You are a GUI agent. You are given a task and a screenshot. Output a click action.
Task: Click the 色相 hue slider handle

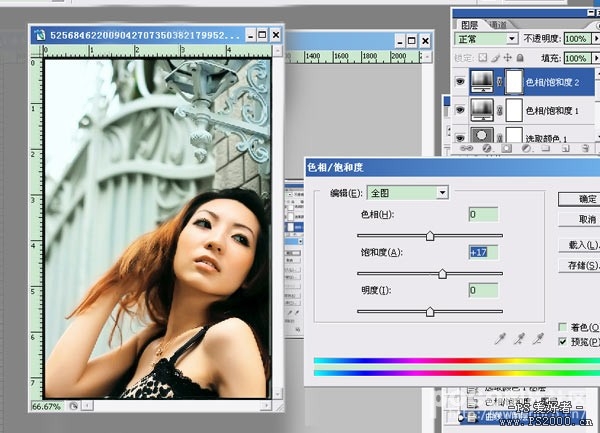tap(430, 236)
